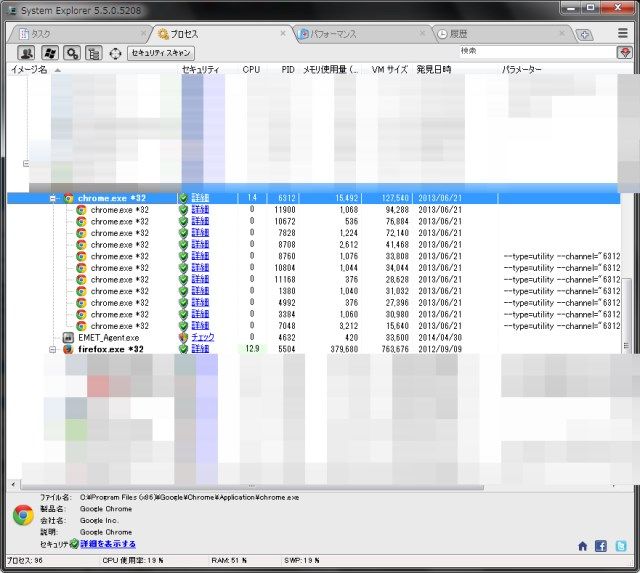Click VM size 127,540 of chrome.exe
The width and height of the screenshot is (640, 573).
[x=395, y=198]
